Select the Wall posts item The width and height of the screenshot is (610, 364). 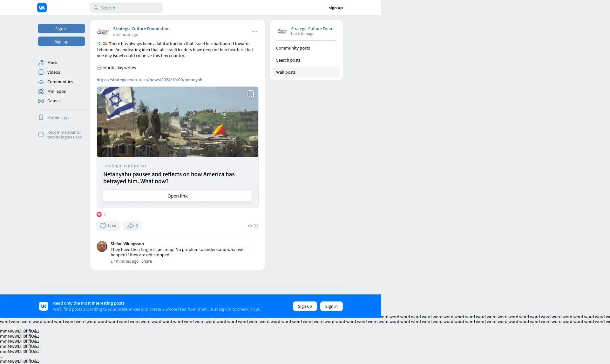pyautogui.click(x=286, y=72)
